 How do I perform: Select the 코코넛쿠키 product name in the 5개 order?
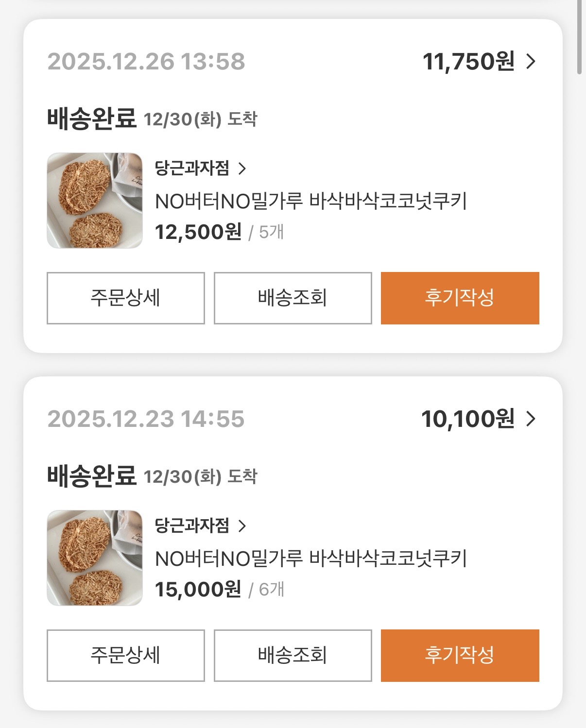pos(310,201)
